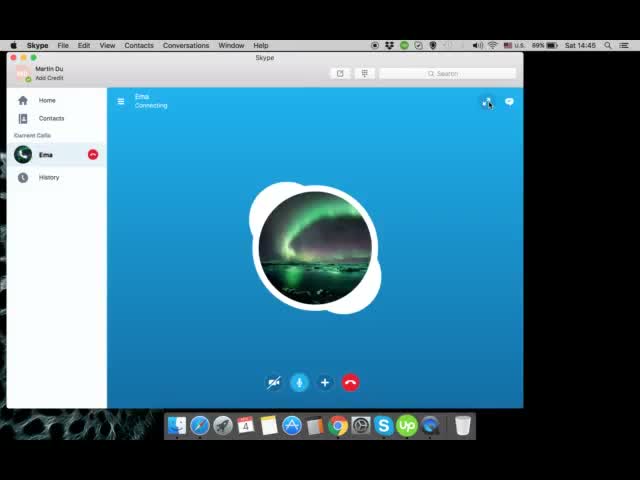Open Spotlight search magnifier

point(608,45)
